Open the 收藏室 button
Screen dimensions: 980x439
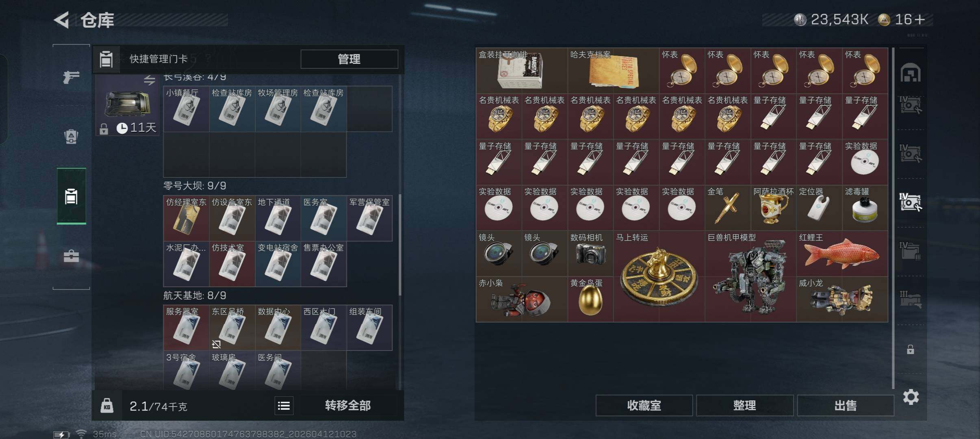pyautogui.click(x=644, y=405)
